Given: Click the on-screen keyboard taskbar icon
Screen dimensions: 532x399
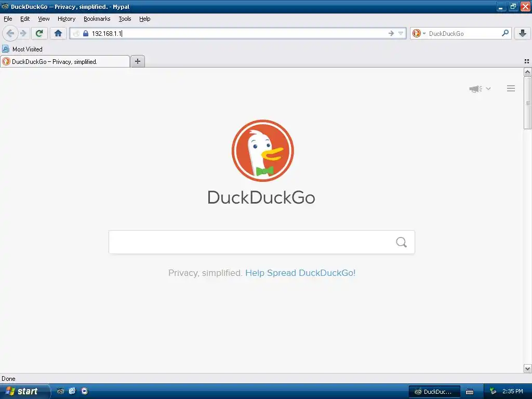Looking at the screenshot, I should pos(470,392).
